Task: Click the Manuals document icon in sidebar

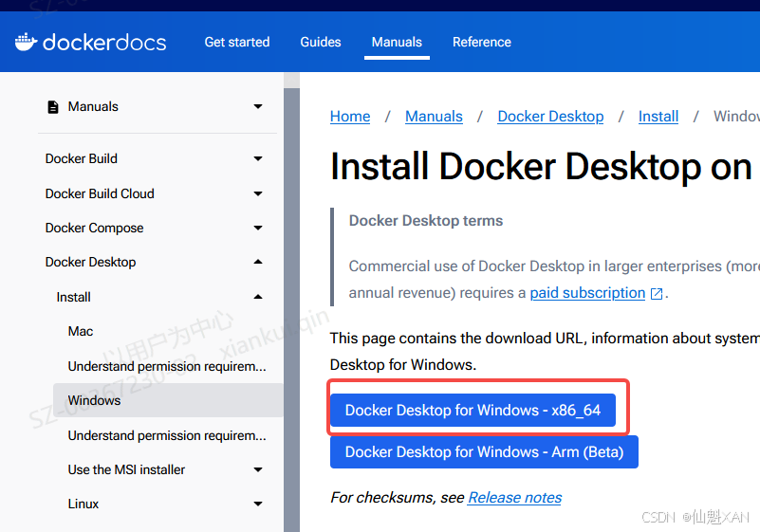Action: [x=53, y=107]
